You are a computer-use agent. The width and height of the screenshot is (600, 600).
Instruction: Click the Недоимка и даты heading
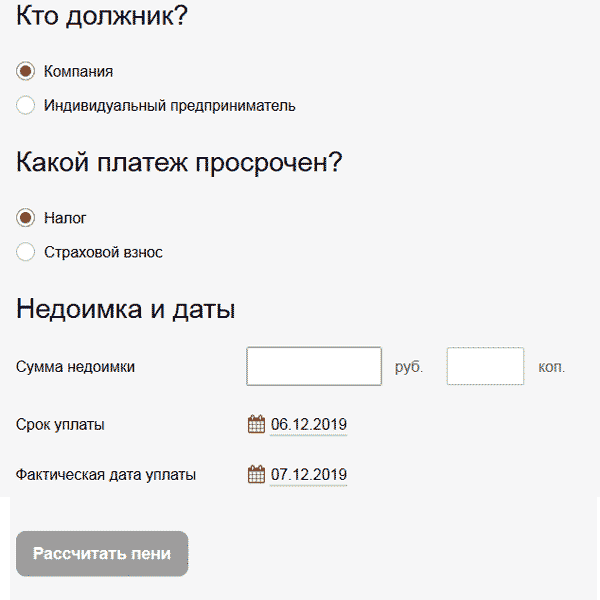pyautogui.click(x=126, y=309)
